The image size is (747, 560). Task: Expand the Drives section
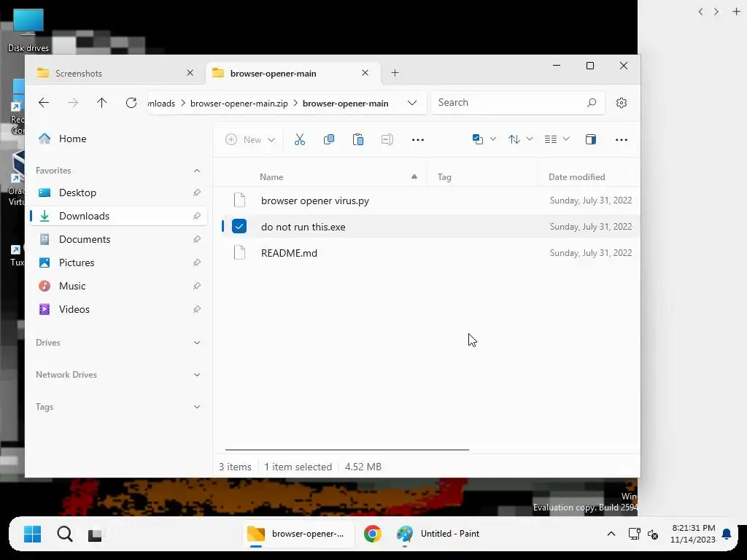(197, 343)
